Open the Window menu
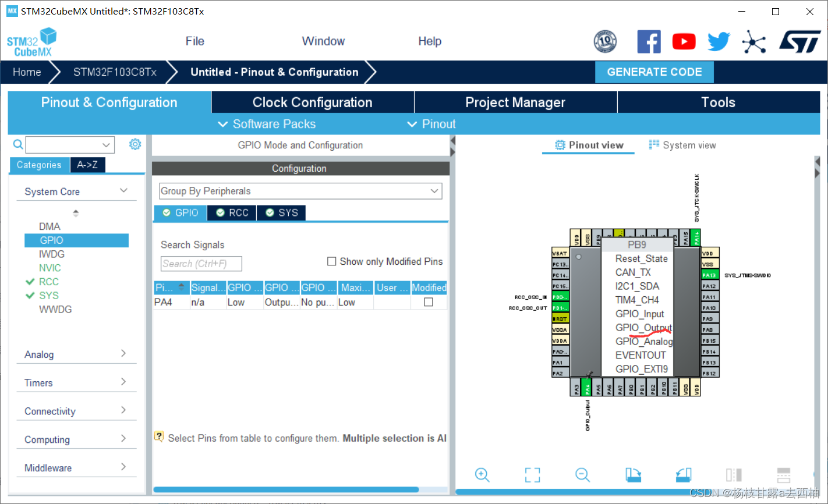The height and width of the screenshot is (504, 828). (323, 41)
